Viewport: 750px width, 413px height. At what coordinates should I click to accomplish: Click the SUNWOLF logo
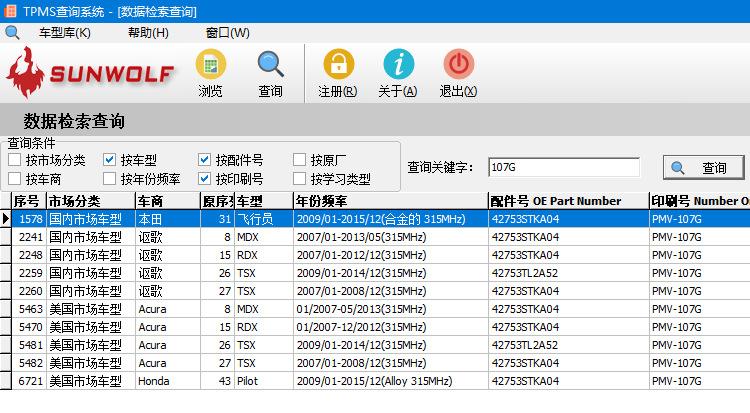(90, 72)
